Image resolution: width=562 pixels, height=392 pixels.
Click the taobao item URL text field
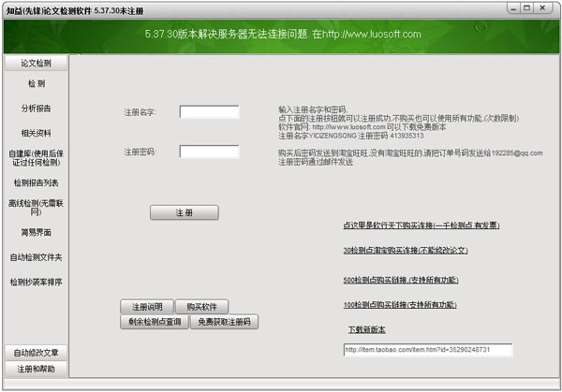tap(428, 350)
